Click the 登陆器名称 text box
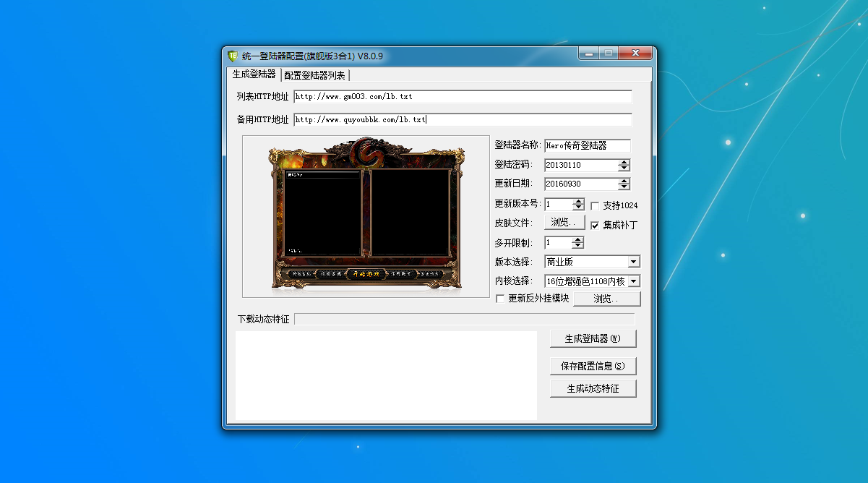This screenshot has width=868, height=483. (587, 145)
